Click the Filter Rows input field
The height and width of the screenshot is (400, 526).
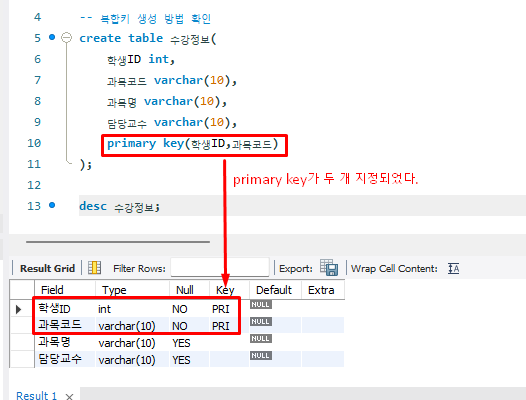[x=220, y=267]
